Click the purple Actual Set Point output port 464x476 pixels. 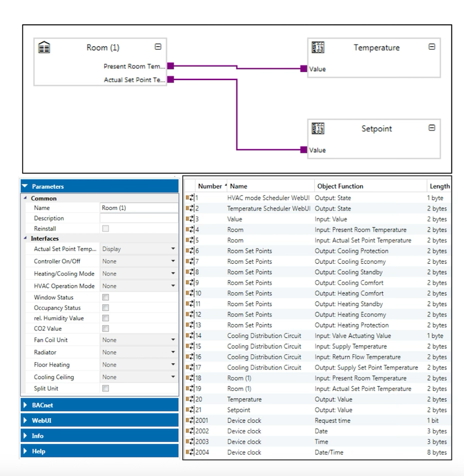[171, 79]
